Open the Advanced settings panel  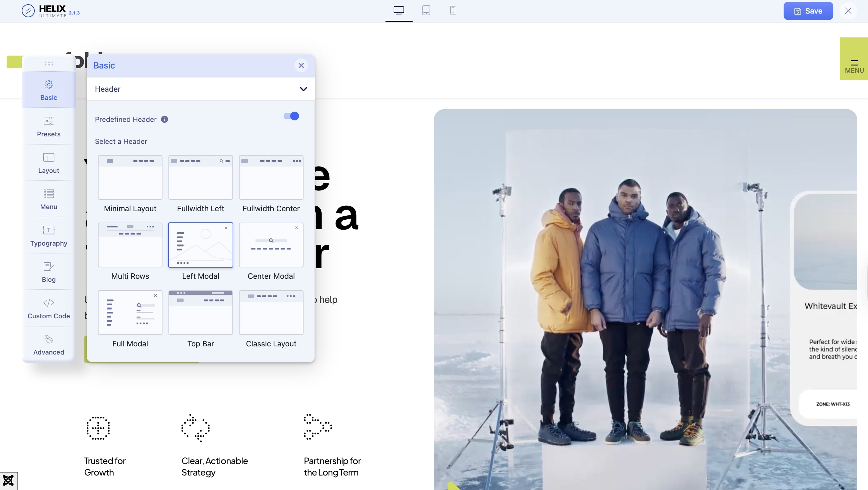click(49, 345)
